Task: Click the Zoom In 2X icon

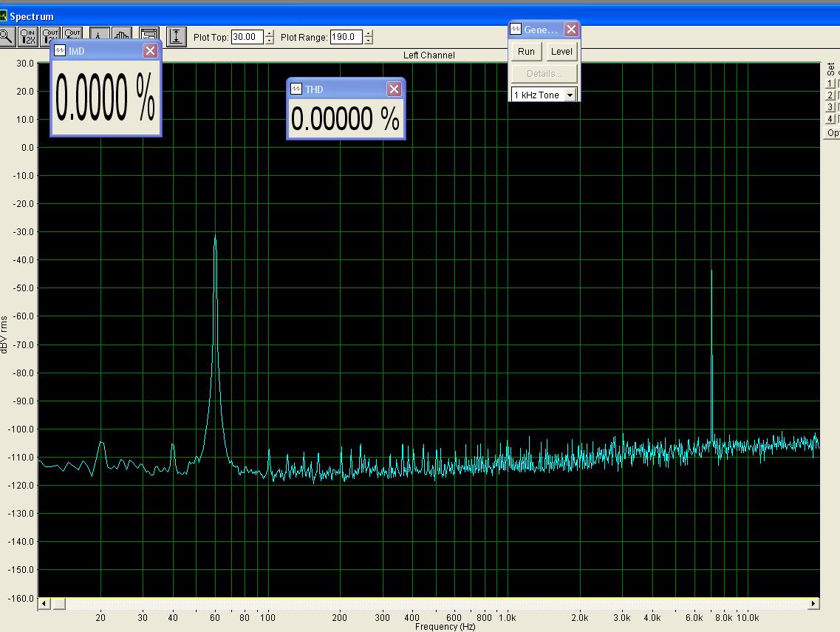Action: pyautogui.click(x=28, y=37)
